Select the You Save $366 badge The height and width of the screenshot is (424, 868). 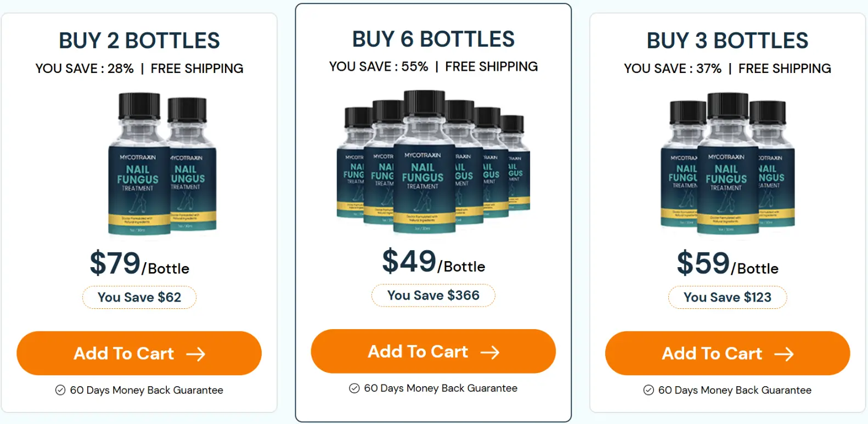click(x=433, y=295)
